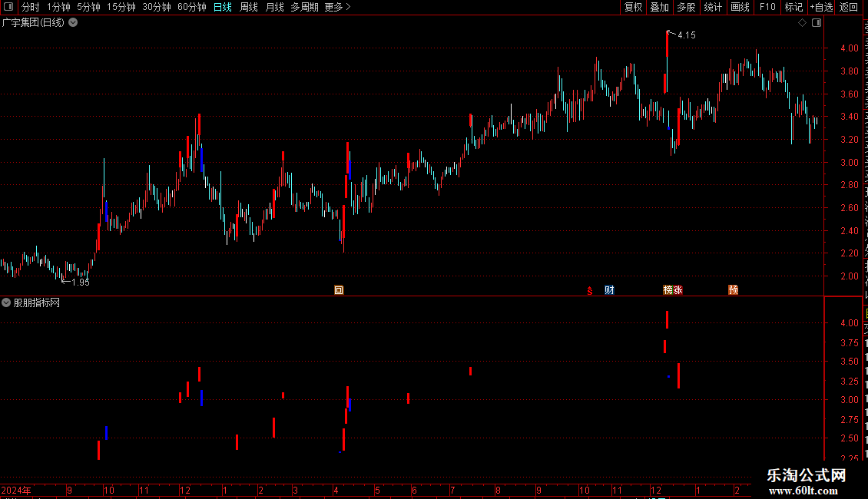Click the panel layout icon at top-left

8,7
